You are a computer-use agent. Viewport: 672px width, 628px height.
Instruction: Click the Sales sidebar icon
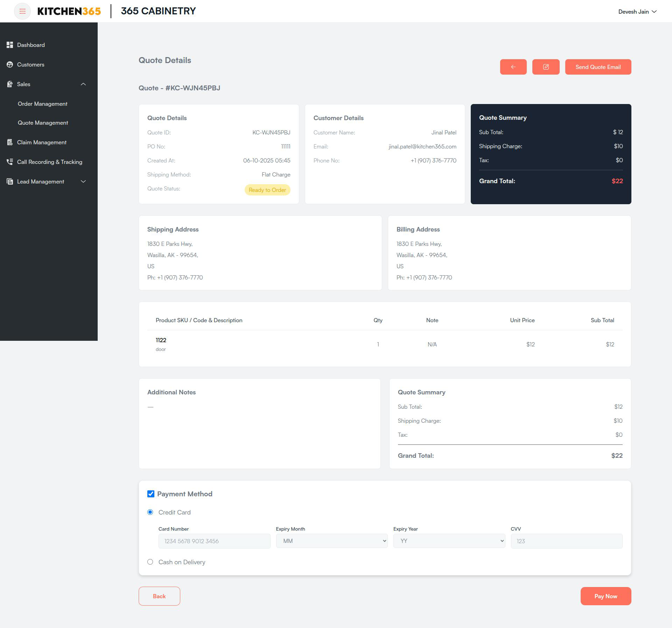(x=10, y=84)
